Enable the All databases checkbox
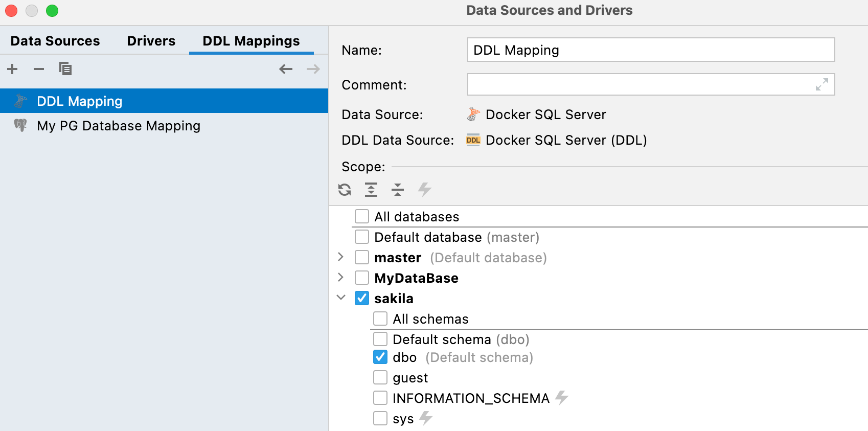Viewport: 868px width, 431px height. click(x=362, y=217)
